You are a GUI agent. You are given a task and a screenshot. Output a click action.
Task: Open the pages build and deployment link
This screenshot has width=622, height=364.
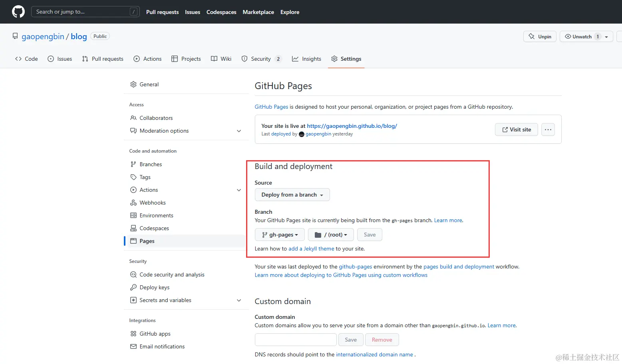459,267
